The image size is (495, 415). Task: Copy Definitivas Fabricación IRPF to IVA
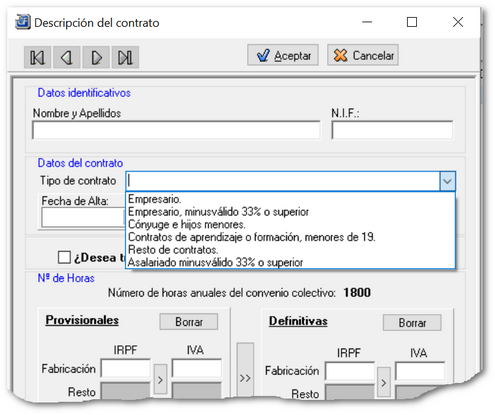(x=384, y=382)
